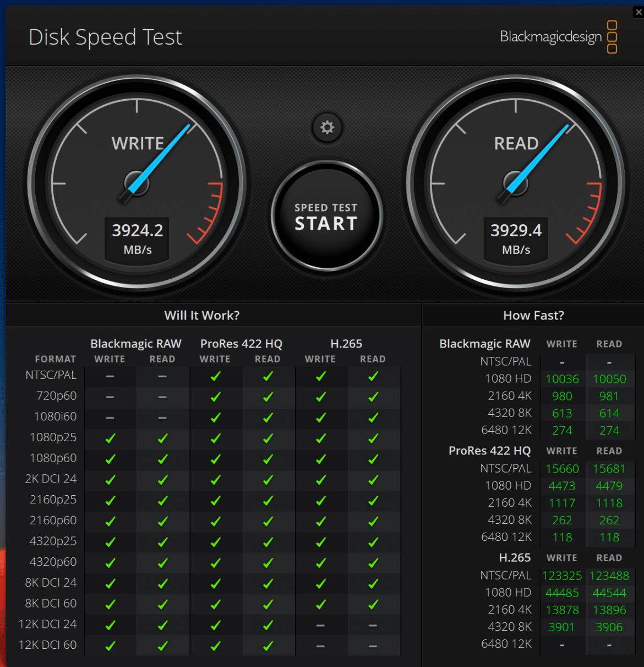Click 4320p60 H.265 read checkmark
Screen dimensions: 644x667
point(373,563)
